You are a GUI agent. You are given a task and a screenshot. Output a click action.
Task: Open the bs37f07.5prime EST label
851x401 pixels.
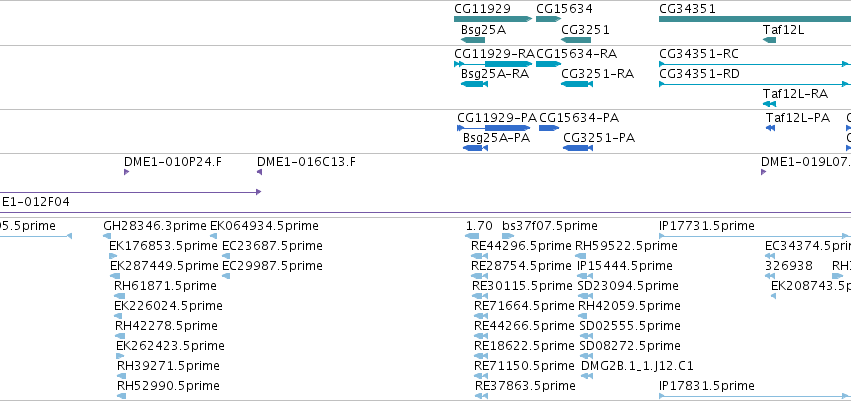coord(550,226)
